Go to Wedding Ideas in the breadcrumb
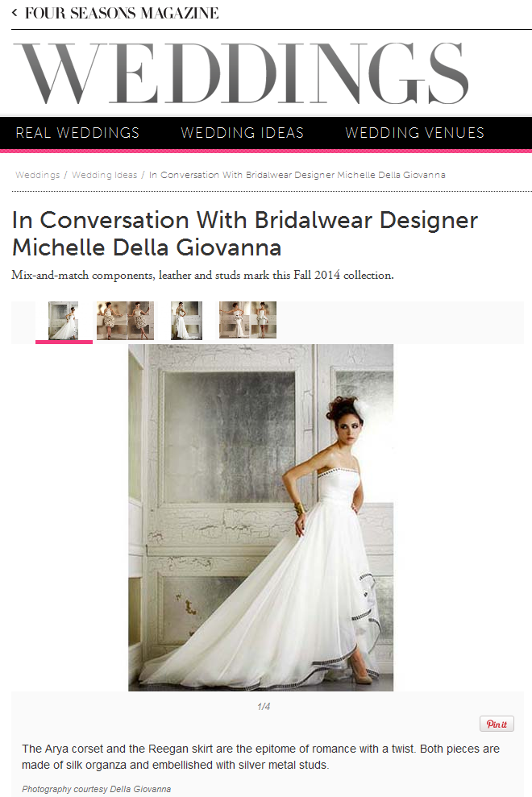The width and height of the screenshot is (532, 797). 104,175
